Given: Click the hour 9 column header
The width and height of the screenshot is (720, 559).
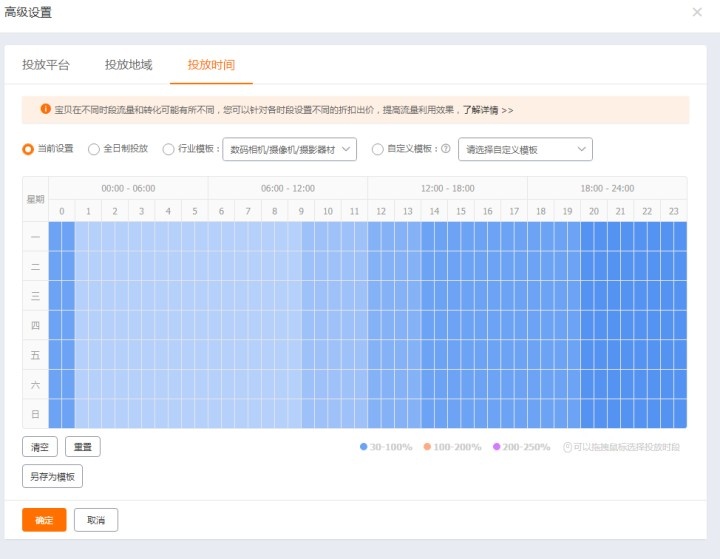Looking at the screenshot, I should click(301, 211).
